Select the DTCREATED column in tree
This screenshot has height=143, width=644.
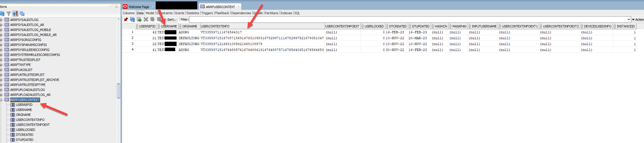[24, 135]
